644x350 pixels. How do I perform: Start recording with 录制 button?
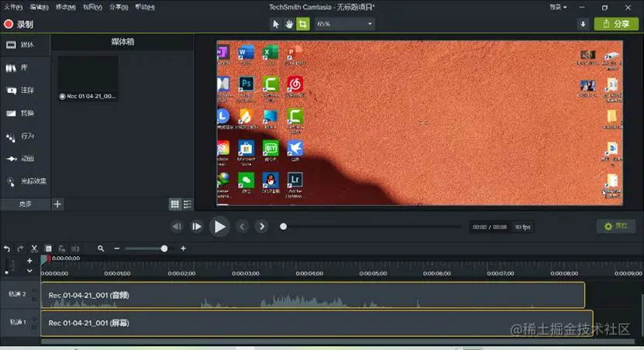coord(19,24)
